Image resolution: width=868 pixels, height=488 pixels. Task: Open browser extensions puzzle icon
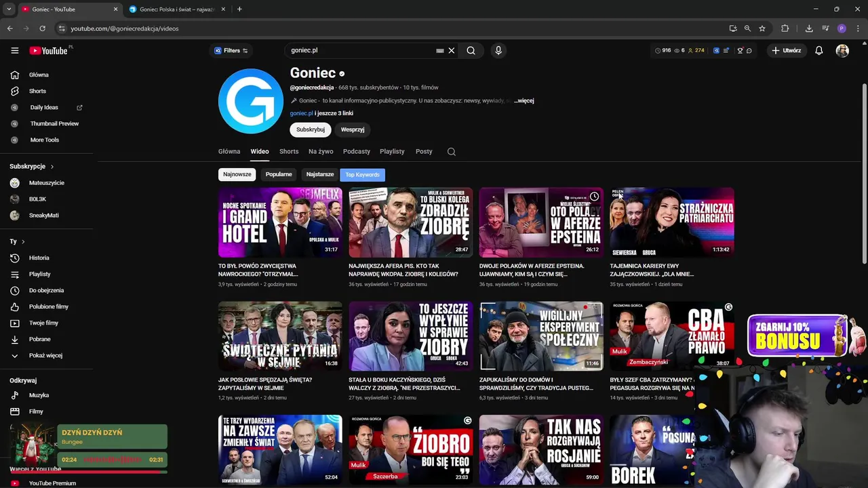click(785, 28)
